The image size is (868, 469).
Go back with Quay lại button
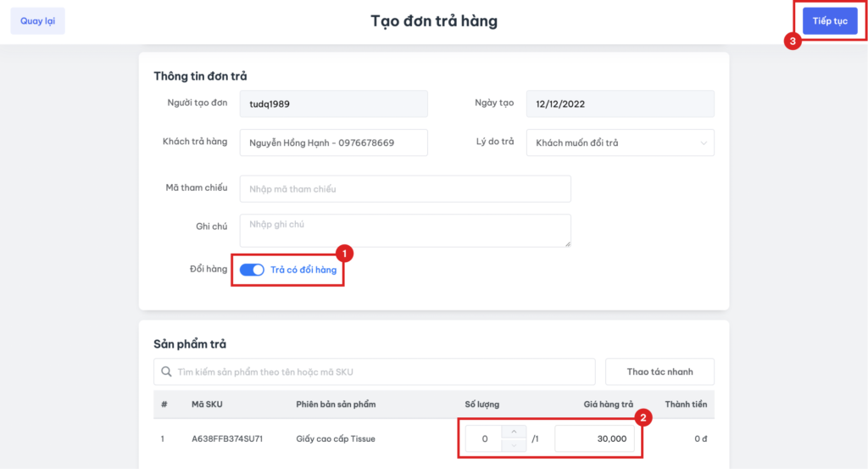pyautogui.click(x=37, y=21)
